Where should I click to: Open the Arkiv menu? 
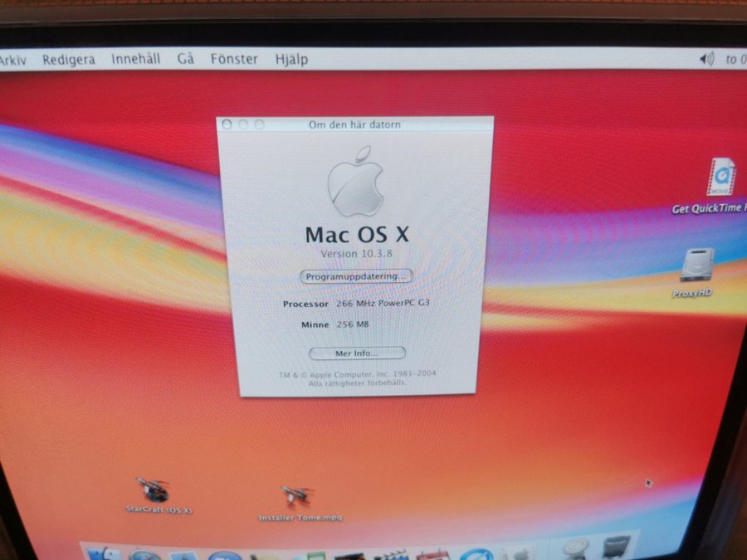[12, 61]
